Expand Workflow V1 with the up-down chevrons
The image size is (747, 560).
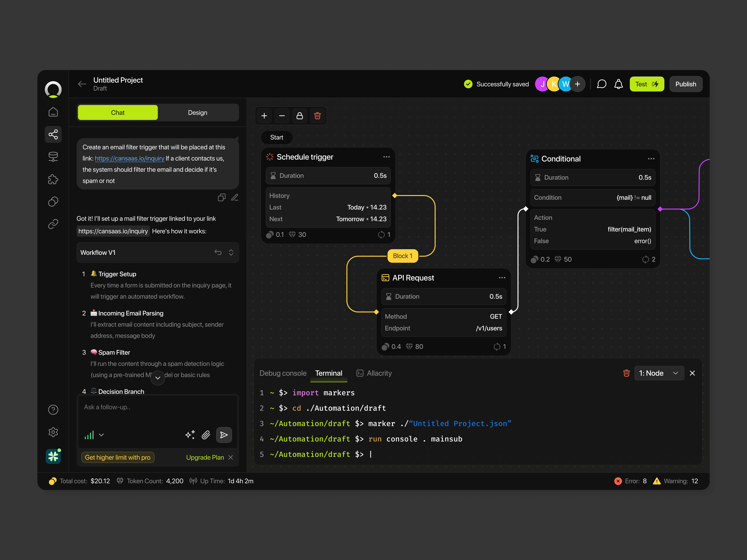[231, 252]
